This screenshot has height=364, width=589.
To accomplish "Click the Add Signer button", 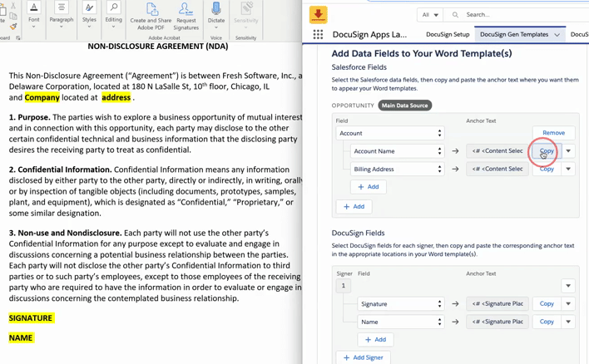I will [x=364, y=357].
